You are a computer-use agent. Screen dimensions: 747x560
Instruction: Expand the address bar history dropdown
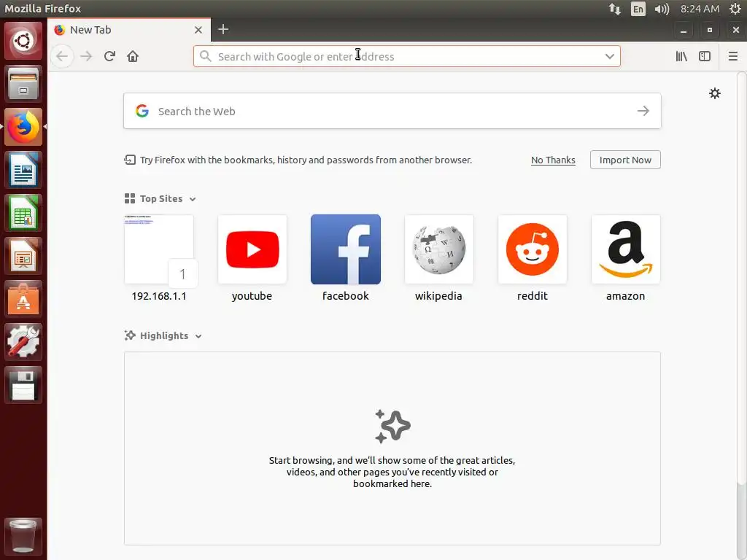click(x=609, y=56)
